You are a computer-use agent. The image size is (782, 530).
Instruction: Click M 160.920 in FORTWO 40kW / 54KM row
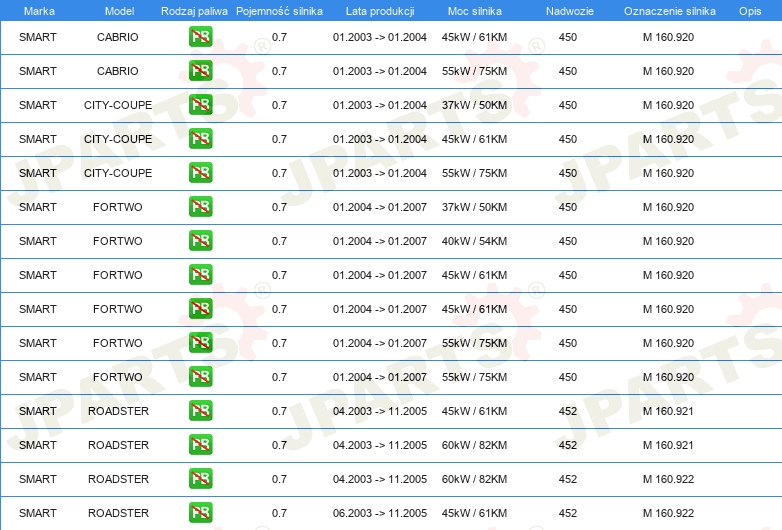click(668, 241)
